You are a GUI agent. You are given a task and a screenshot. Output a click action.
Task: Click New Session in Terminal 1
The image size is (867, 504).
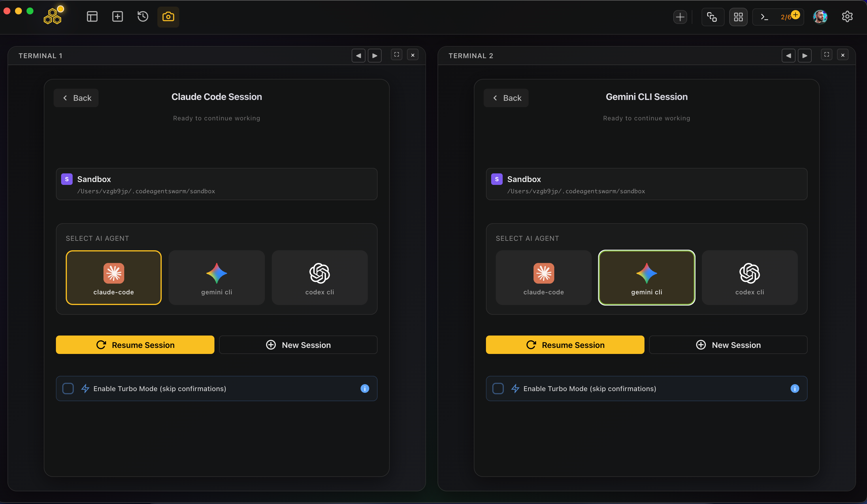[298, 345]
